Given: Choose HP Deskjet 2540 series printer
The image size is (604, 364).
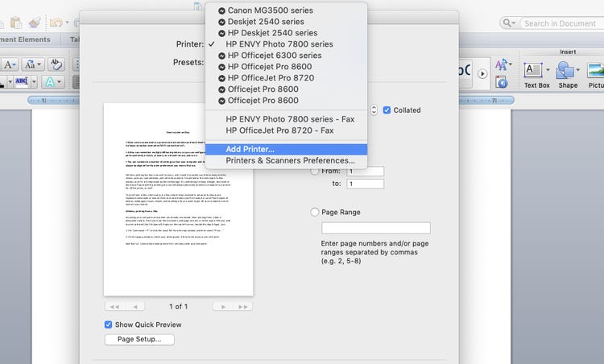Looking at the screenshot, I should click(x=286, y=33).
